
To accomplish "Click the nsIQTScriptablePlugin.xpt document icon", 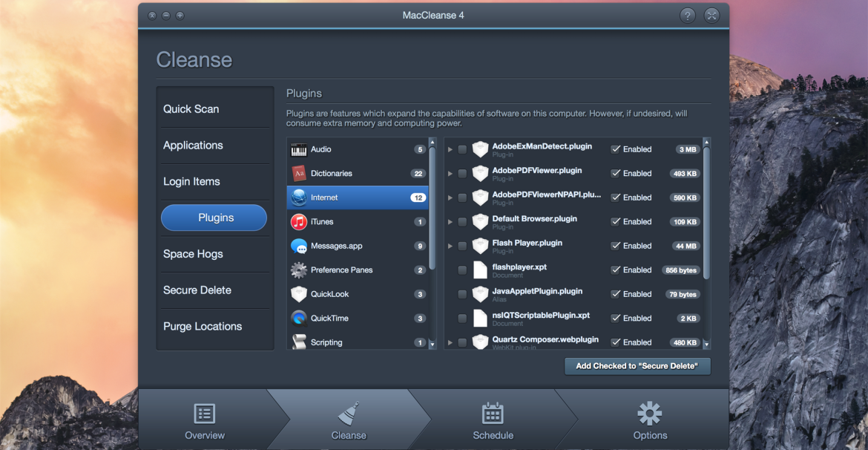I will tap(480, 318).
